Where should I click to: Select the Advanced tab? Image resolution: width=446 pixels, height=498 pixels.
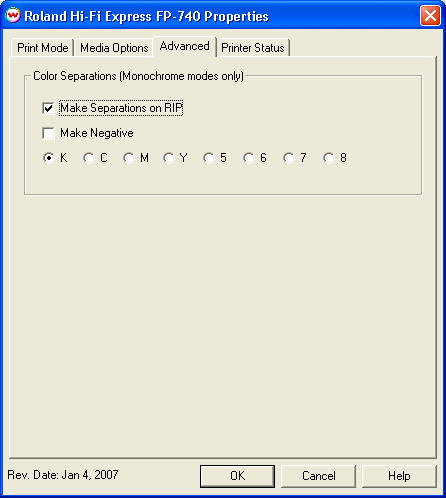tap(185, 46)
